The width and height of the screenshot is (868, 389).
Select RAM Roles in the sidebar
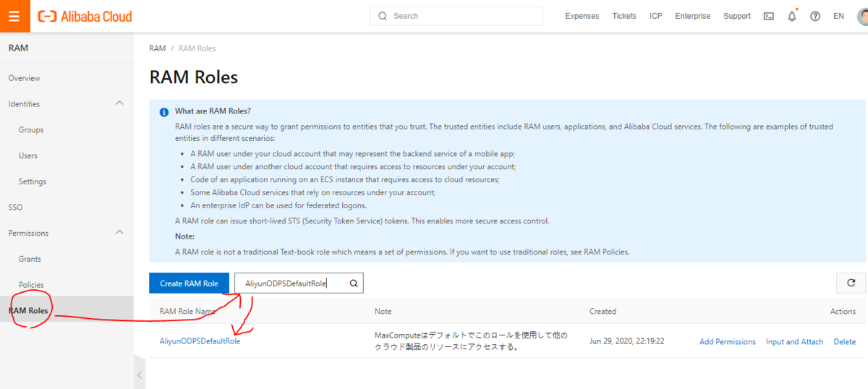point(67,311)
